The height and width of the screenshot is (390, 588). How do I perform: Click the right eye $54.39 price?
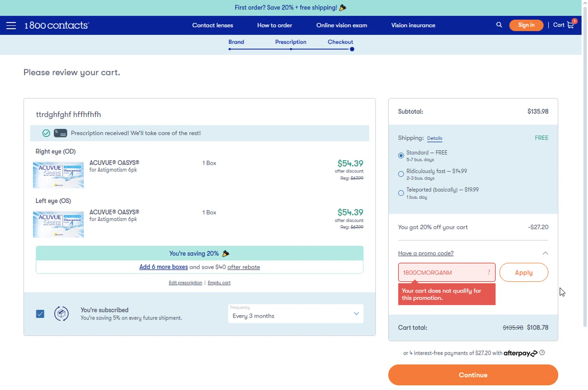click(350, 163)
